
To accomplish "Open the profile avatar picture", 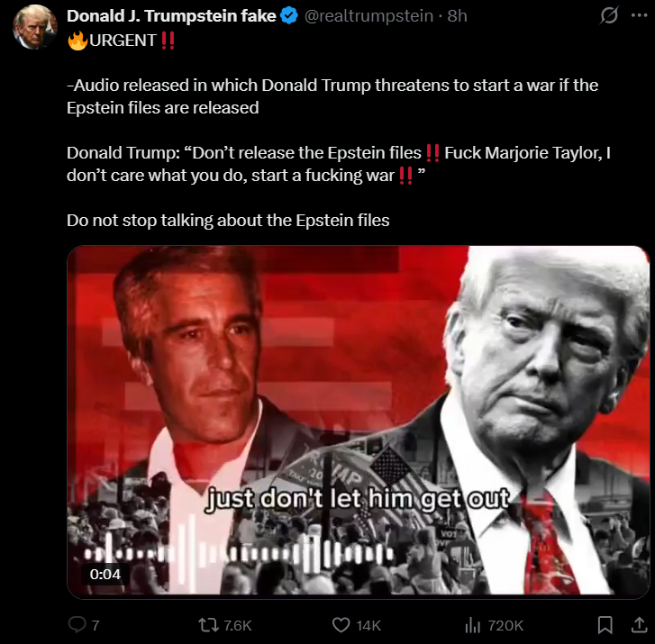I will (35, 27).
